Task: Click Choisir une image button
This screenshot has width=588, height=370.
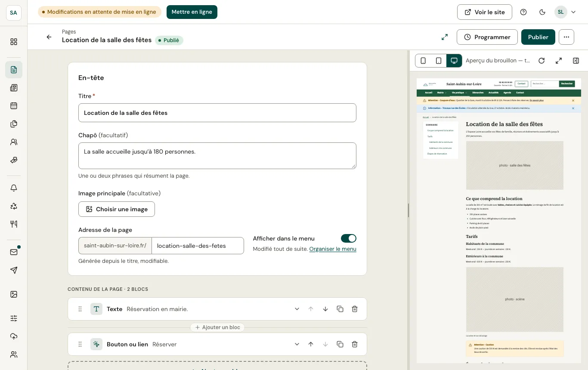Action: [117, 209]
